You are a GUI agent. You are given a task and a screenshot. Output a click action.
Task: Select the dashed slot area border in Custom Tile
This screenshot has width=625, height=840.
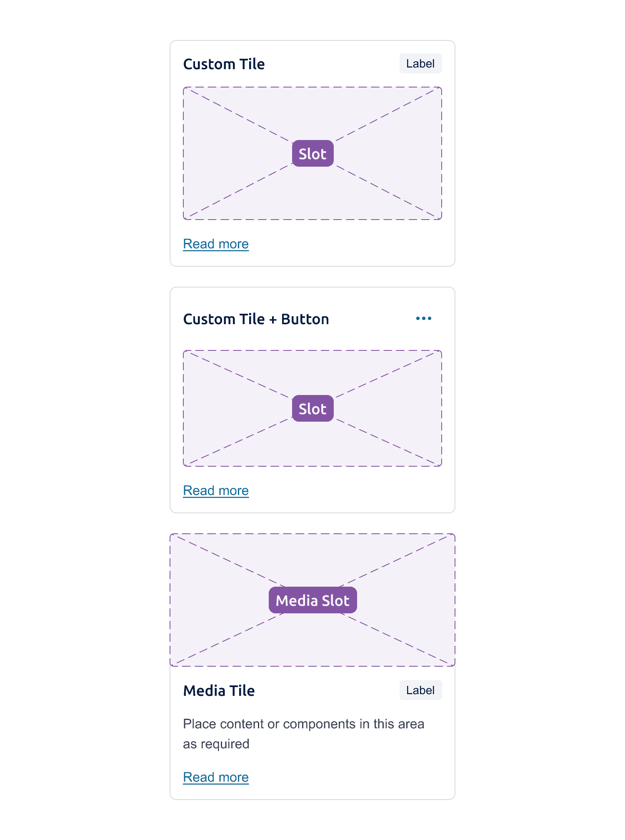(x=312, y=87)
